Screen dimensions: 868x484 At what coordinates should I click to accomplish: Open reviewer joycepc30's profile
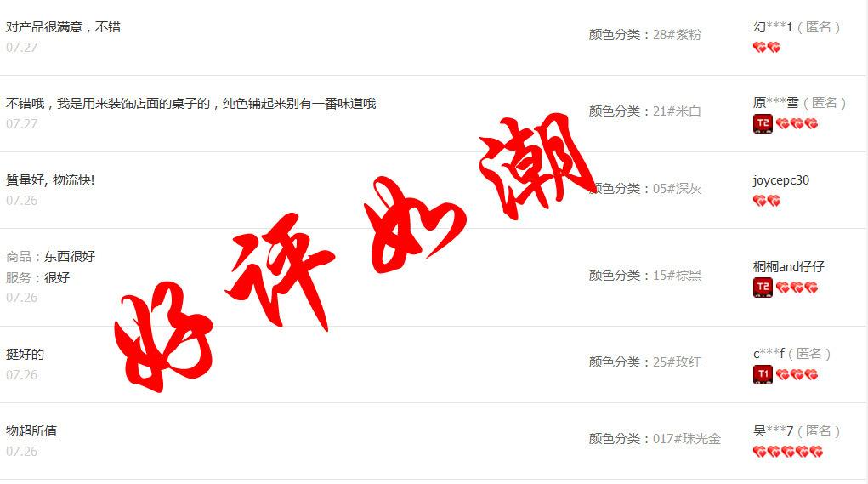[781, 180]
